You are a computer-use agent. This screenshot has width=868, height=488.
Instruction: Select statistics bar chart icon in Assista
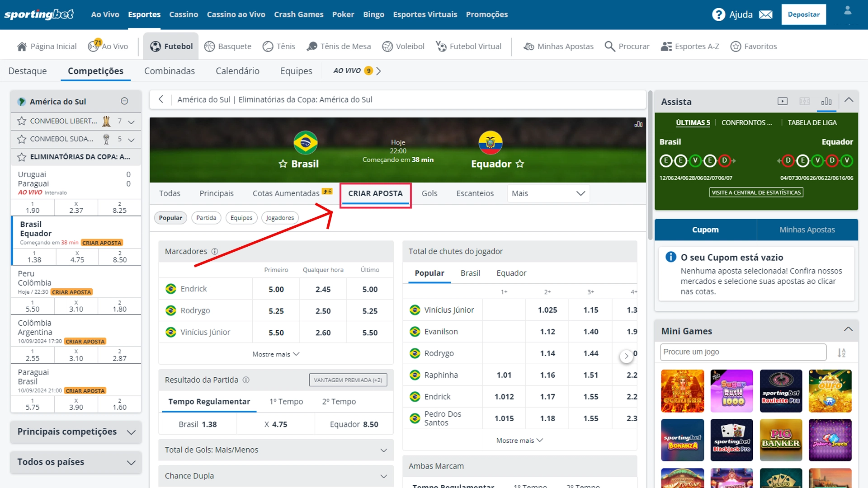[x=826, y=101]
